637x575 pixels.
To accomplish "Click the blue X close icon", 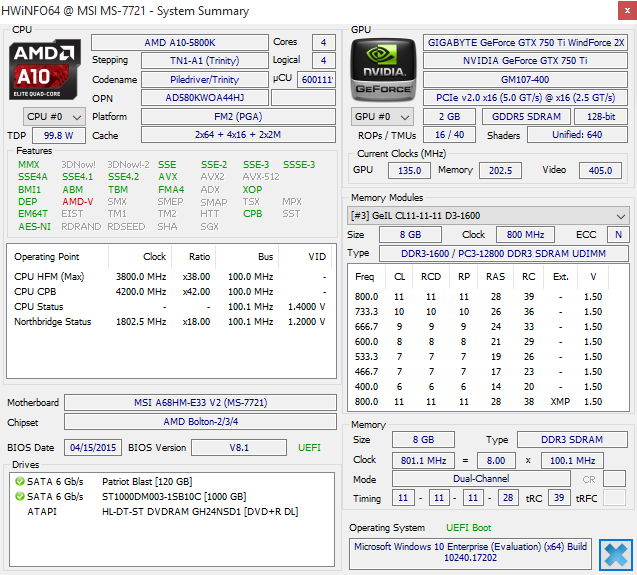I will click(615, 555).
